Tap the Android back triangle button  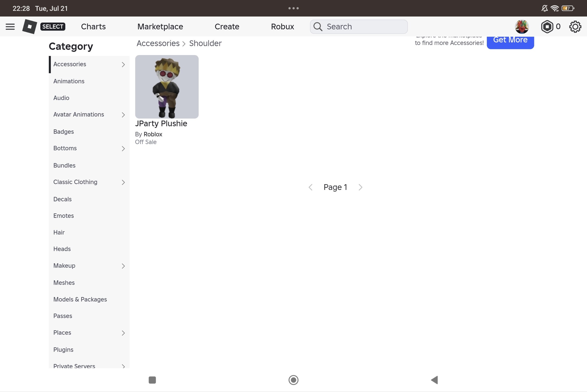(435, 380)
